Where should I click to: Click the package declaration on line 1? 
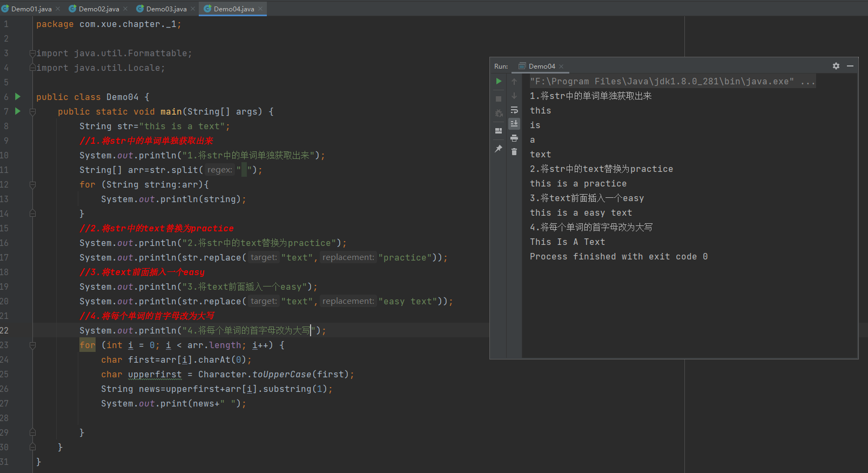[x=109, y=24]
